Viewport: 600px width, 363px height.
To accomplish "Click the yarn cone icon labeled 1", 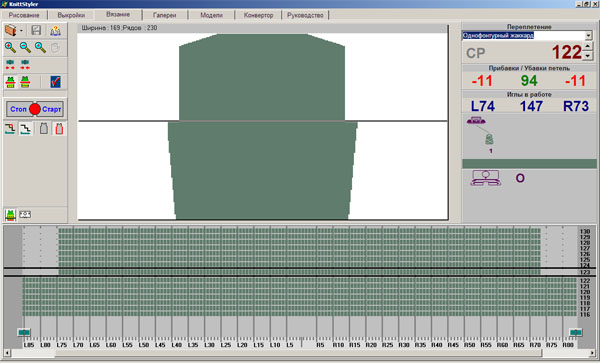I will 489,139.
